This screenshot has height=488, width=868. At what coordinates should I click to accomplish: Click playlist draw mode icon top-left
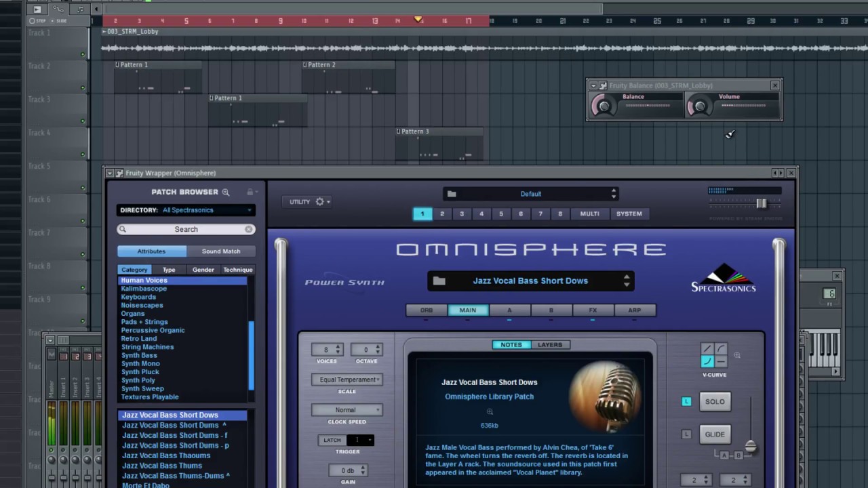[37, 9]
